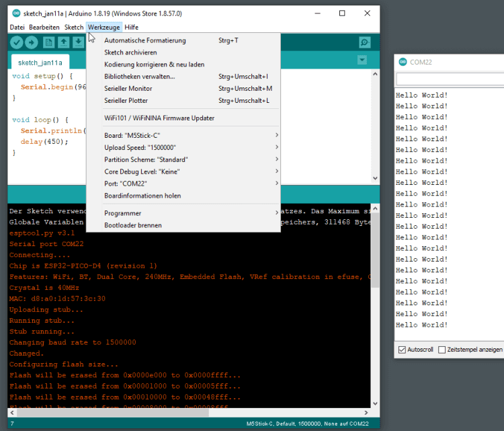Open the tab options dropdown arrow

pos(363,61)
